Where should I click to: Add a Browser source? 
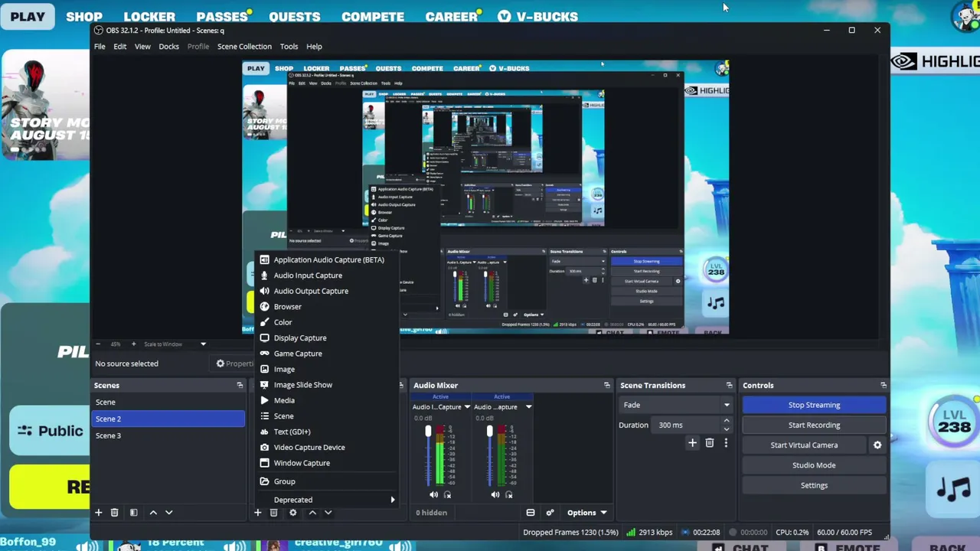pos(328,307)
